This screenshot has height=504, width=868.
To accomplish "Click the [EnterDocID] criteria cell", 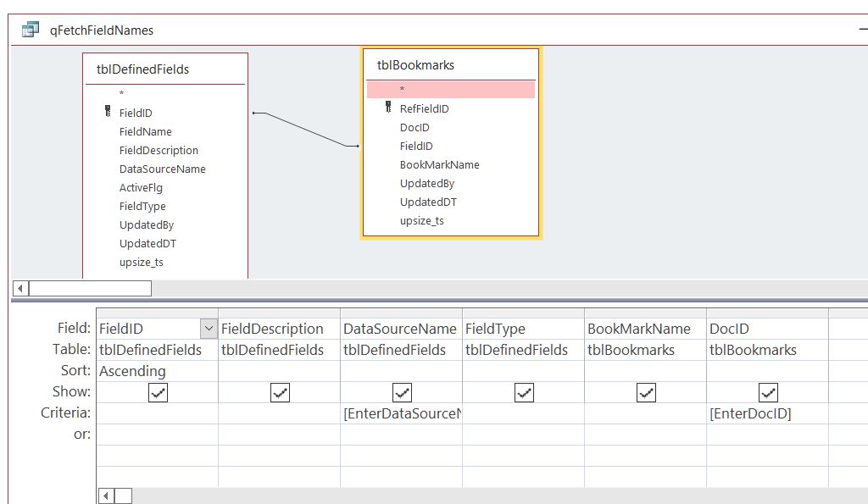I will tap(767, 413).
